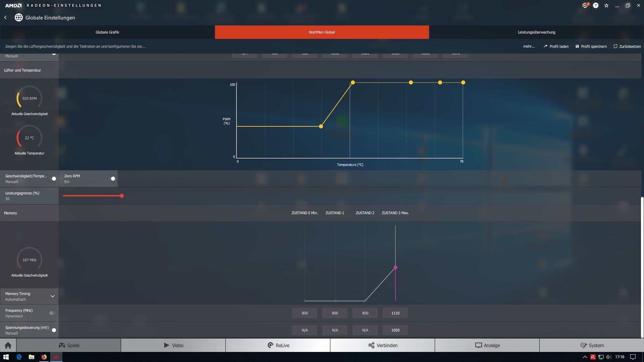This screenshot has height=362, width=644.
Task: Select the fan curve point at the 78 °C right edge
Action: coord(463,82)
